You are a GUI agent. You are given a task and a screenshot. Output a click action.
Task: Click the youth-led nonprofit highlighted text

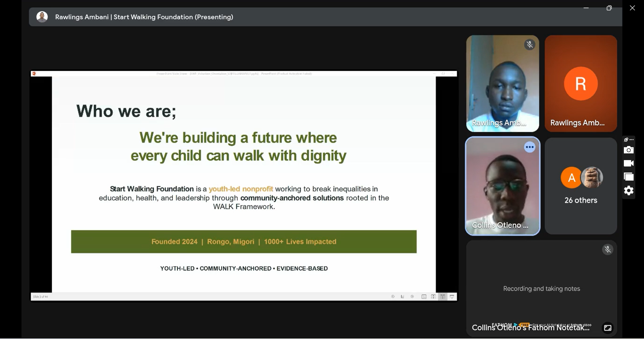pyautogui.click(x=241, y=189)
